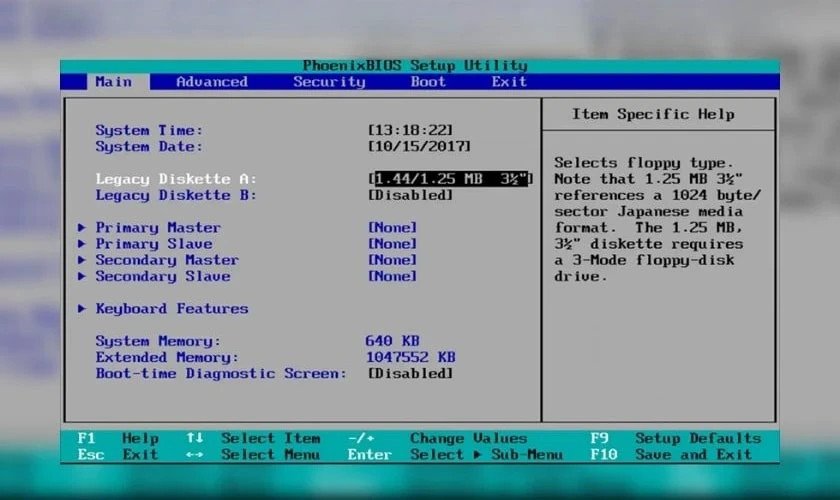Select the Primary Master label
The height and width of the screenshot is (500, 840).
158,228
